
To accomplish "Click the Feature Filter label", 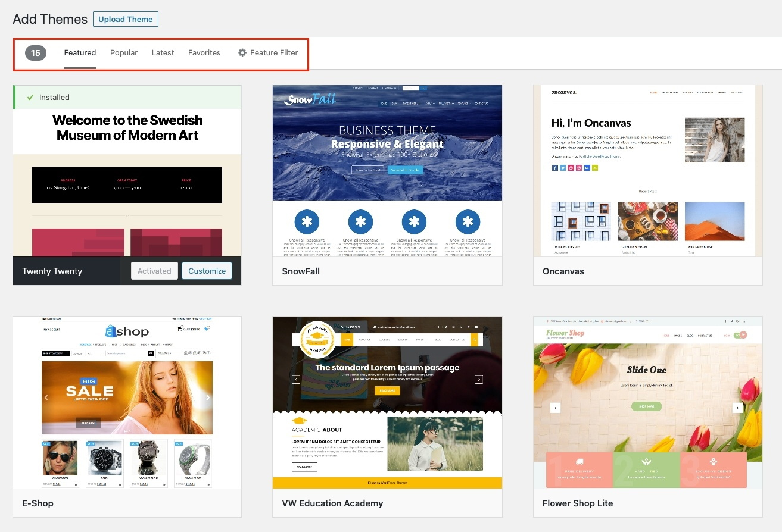I will coord(272,52).
